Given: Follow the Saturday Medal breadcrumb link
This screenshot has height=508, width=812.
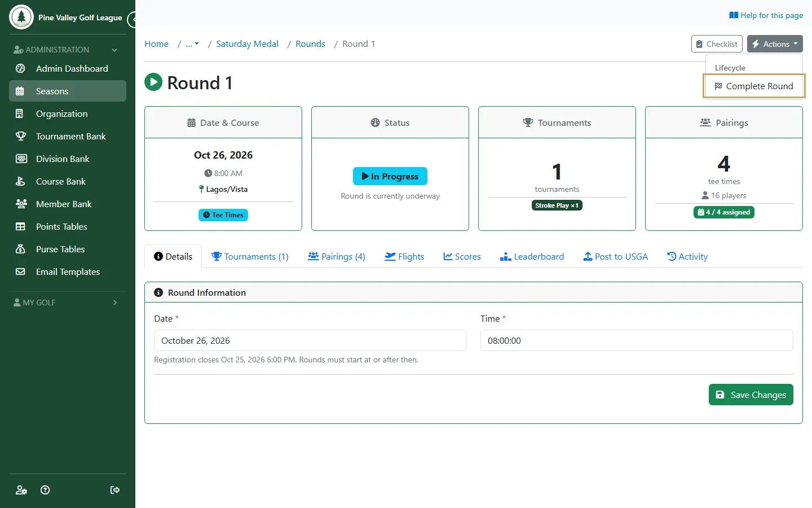Looking at the screenshot, I should point(247,44).
